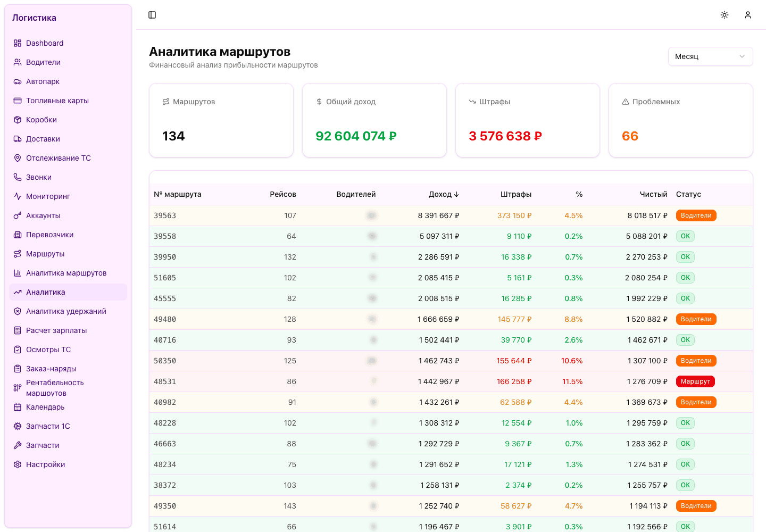Viewport: 766px width, 532px height.
Task: Toggle the sidebar panel icon
Action: (x=152, y=15)
